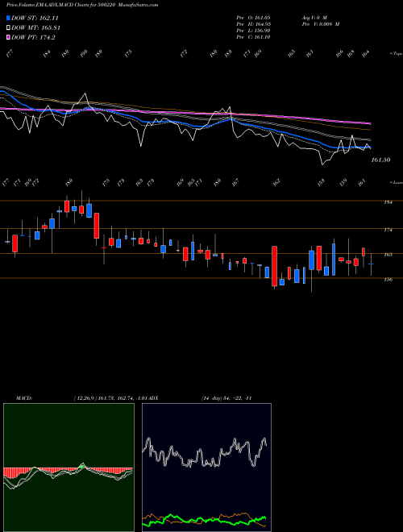Click the 'Pre L: 156.90' value
Screen dimensions: 403x532
coord(253,31)
